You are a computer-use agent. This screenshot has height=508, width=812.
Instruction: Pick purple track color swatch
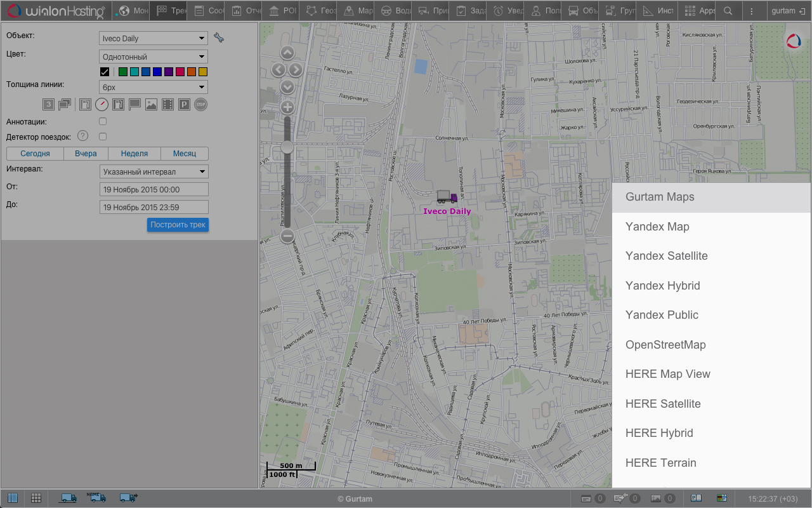(169, 72)
